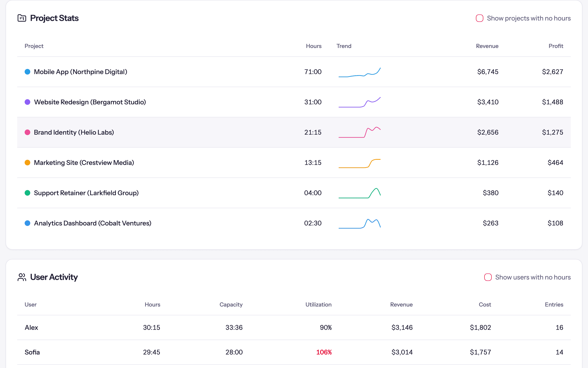Screen dimensions: 588x368
Task: Click the orange dot for Marketing Site
Action: pos(27,163)
